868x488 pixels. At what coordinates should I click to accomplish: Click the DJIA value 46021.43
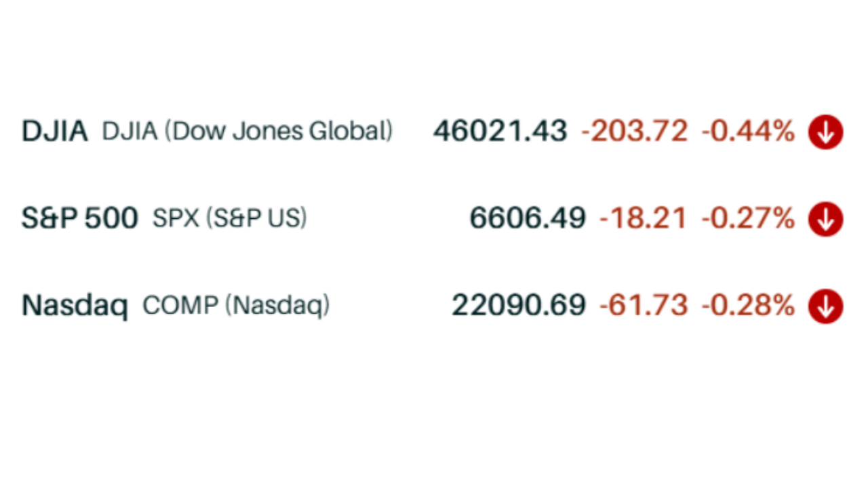[x=500, y=131]
